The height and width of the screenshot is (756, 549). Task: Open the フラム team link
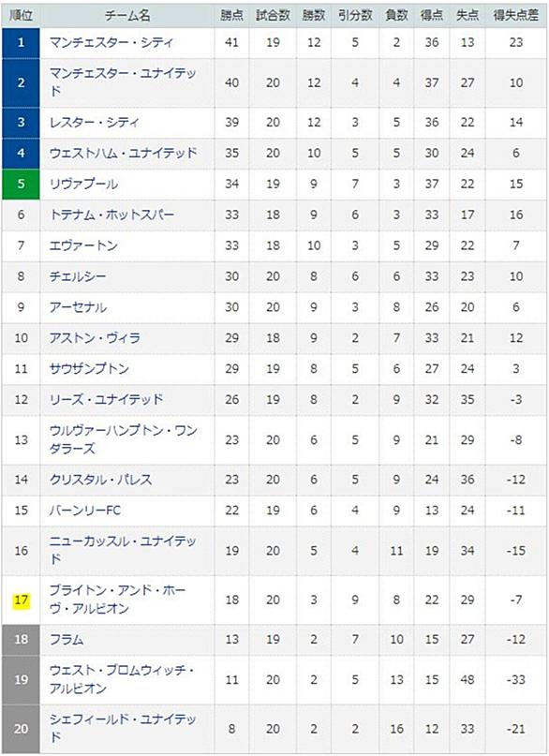click(67, 639)
